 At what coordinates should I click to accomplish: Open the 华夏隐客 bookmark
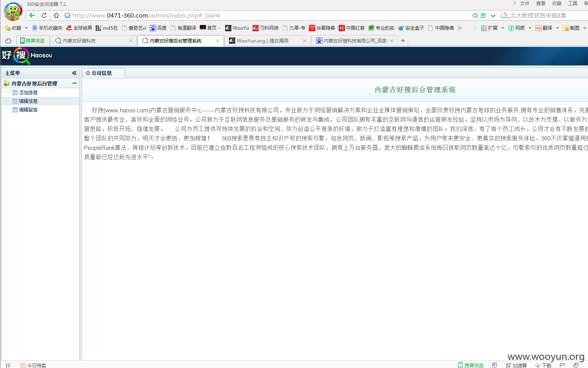pyautogui.click(x=322, y=28)
